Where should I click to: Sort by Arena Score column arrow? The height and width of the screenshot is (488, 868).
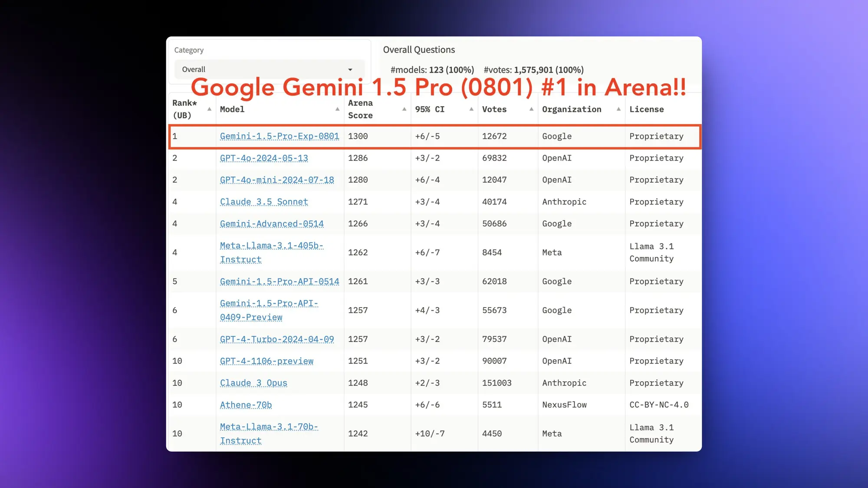(x=404, y=109)
